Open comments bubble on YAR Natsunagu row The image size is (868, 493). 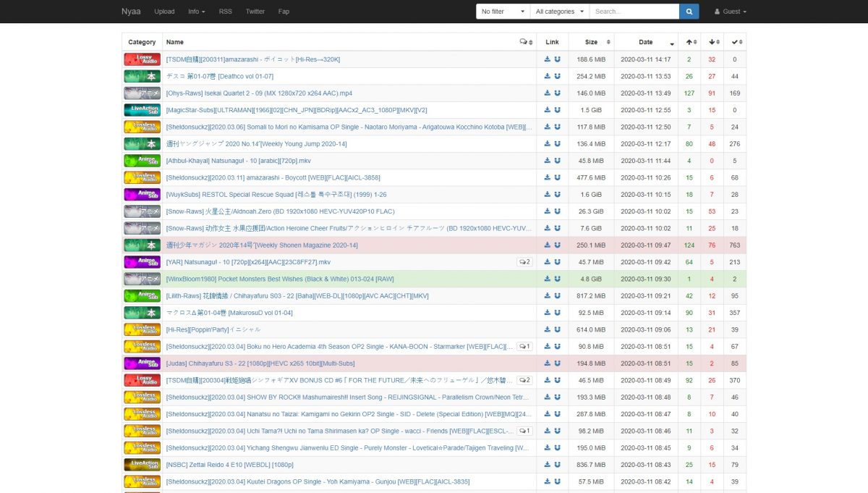pos(524,262)
